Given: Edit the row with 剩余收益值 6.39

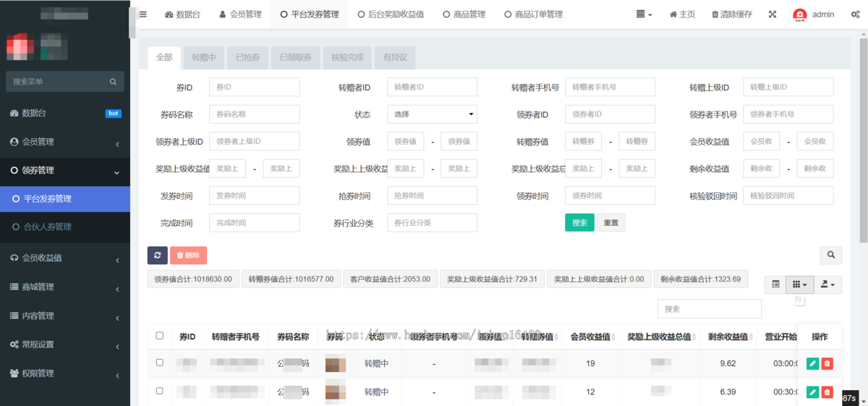Looking at the screenshot, I should point(813,392).
